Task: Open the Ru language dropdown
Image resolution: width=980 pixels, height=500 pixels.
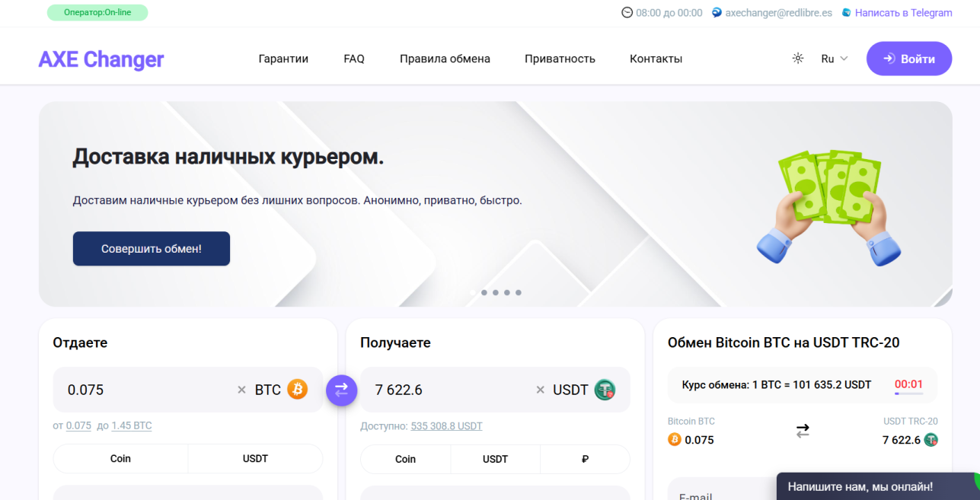Action: coord(834,59)
